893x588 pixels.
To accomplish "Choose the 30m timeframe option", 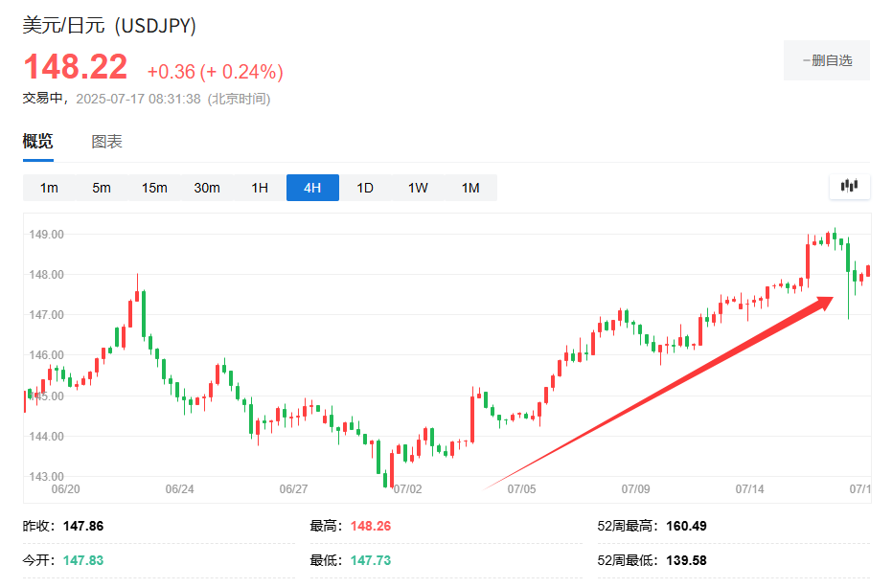I will 206,188.
